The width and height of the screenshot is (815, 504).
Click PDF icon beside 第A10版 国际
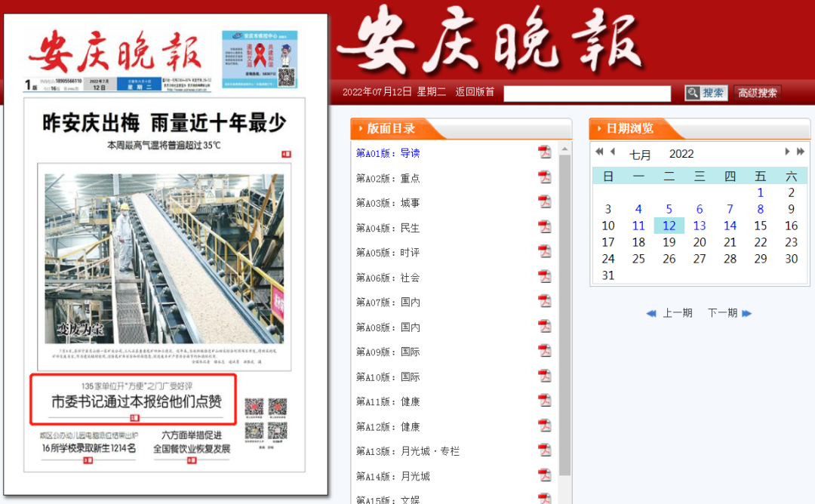544,376
